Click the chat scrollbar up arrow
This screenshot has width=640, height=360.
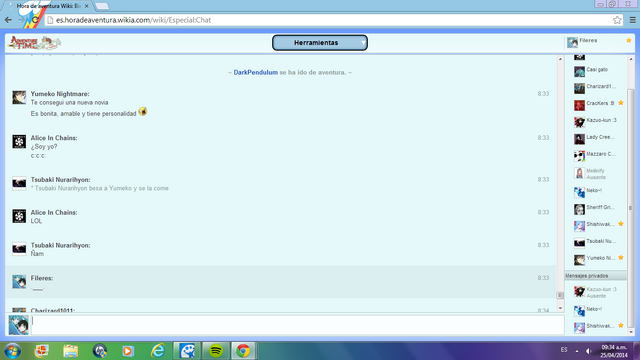560,59
